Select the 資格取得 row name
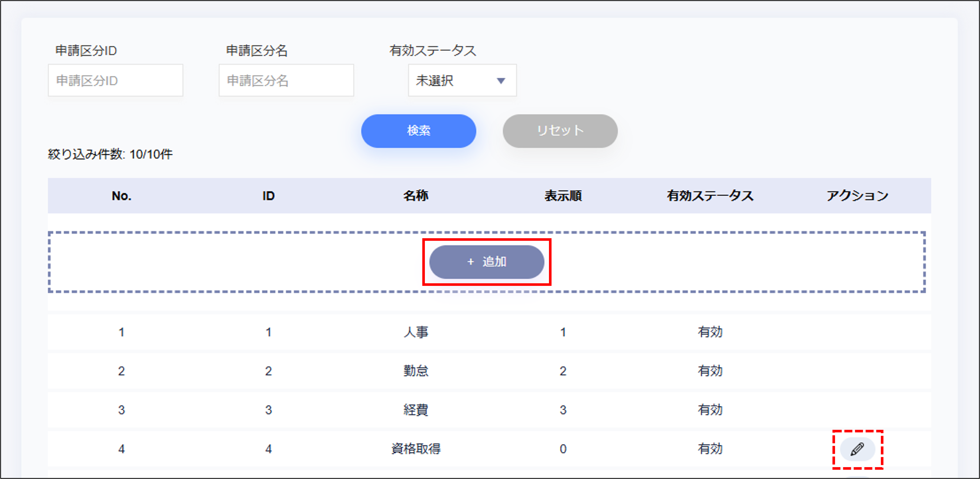The image size is (980, 479). pos(415,449)
